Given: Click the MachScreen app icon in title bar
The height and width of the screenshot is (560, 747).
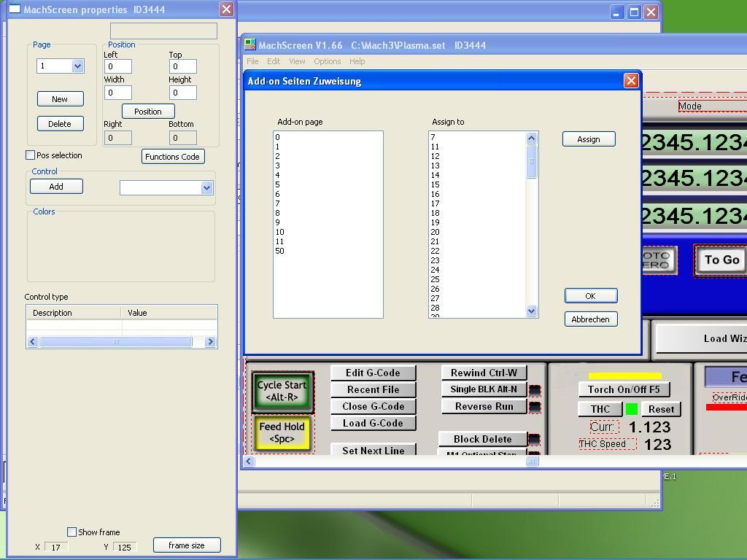Looking at the screenshot, I should tap(250, 44).
